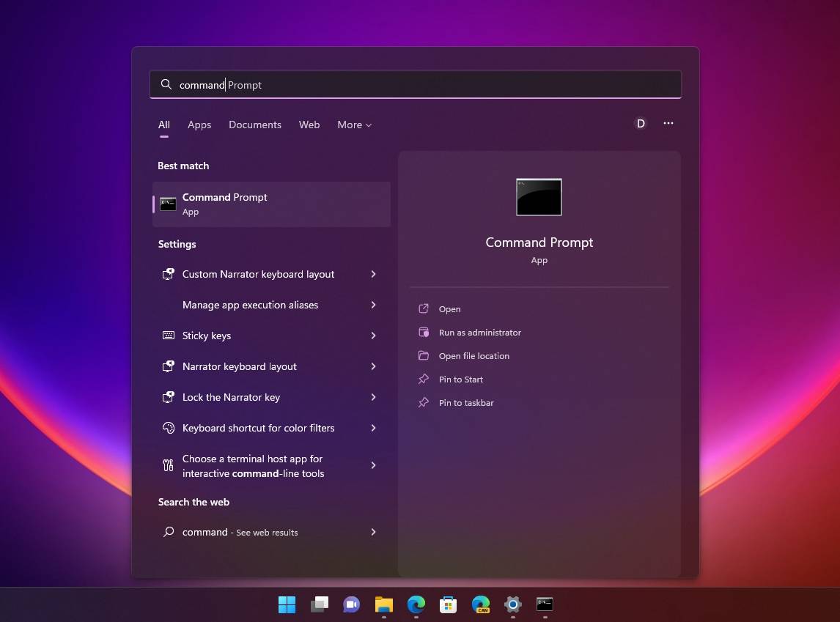
Task: Click icon beside Narrator keyboard layout
Action: (168, 366)
